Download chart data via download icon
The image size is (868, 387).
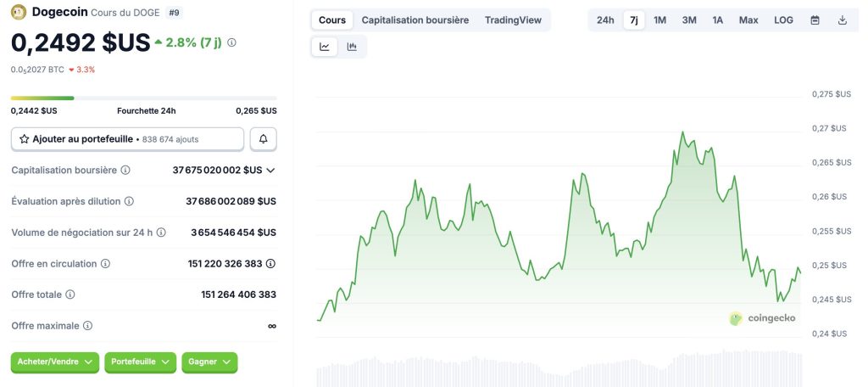[842, 20]
